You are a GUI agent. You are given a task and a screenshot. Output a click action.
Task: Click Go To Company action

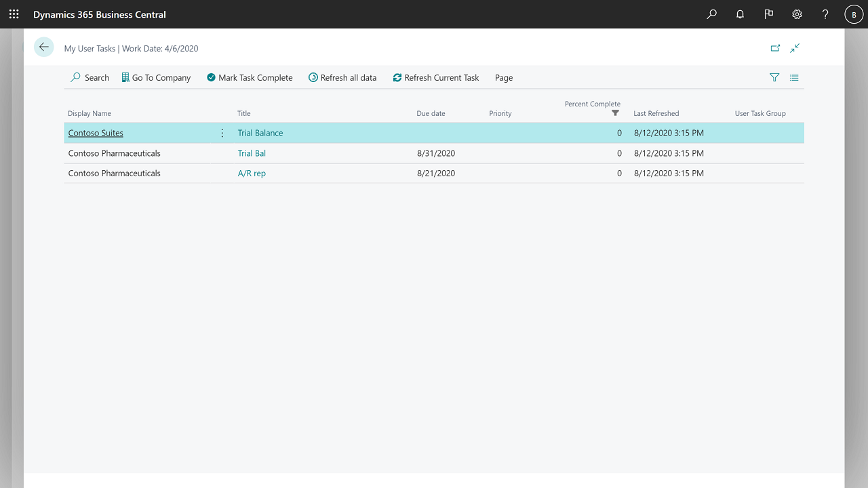(x=156, y=77)
